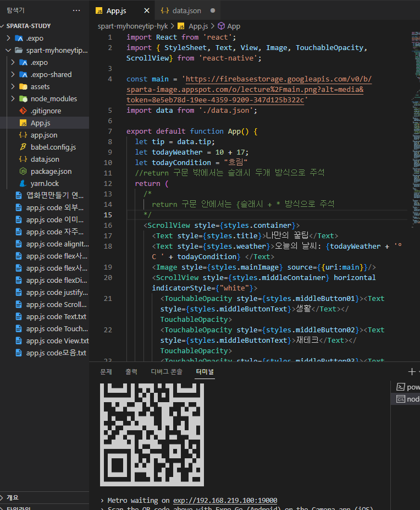Open exp://192.168.219.100:19000 link in terminal
Screen dimensions: 420x510
point(225,501)
